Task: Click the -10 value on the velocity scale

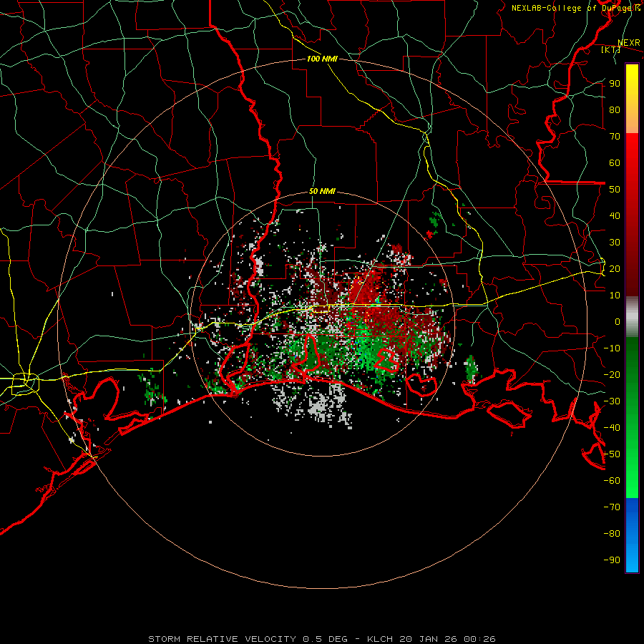Action: point(612,348)
